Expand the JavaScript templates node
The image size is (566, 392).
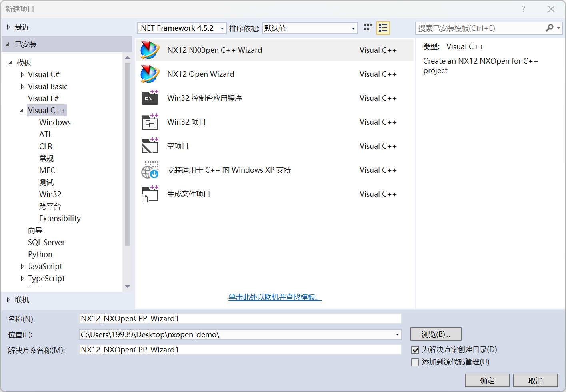point(22,267)
